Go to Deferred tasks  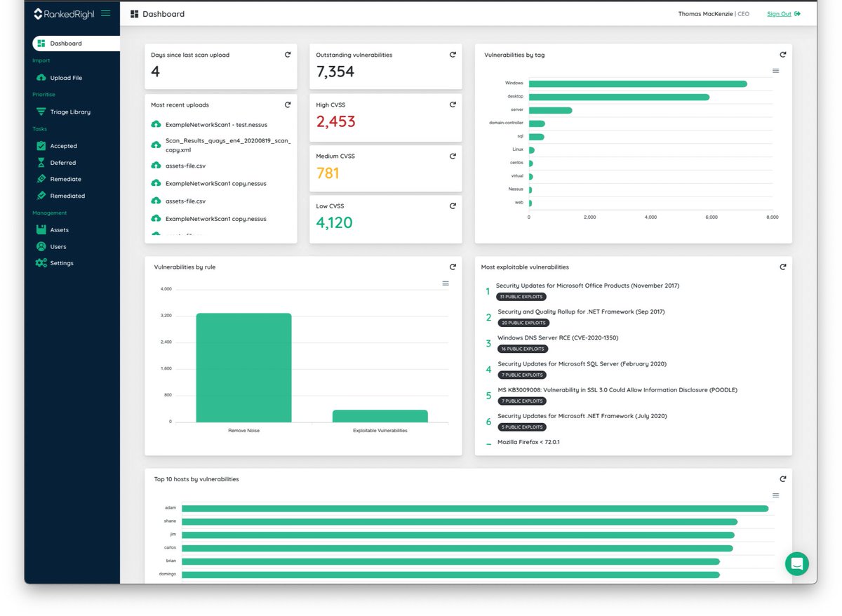click(x=63, y=163)
